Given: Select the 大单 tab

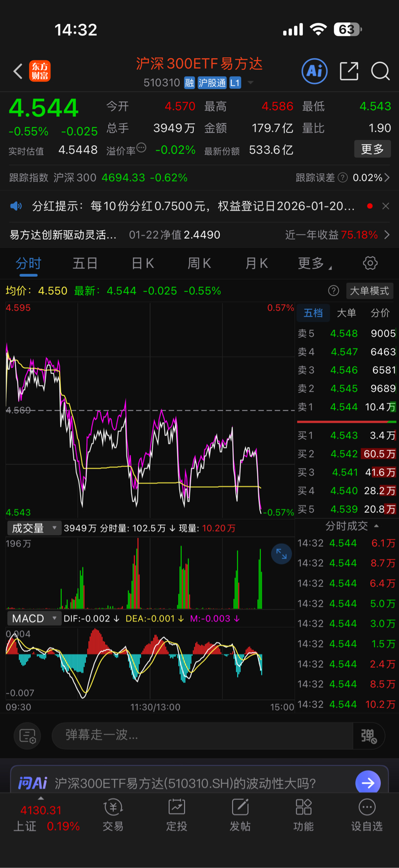Looking at the screenshot, I should (x=347, y=313).
